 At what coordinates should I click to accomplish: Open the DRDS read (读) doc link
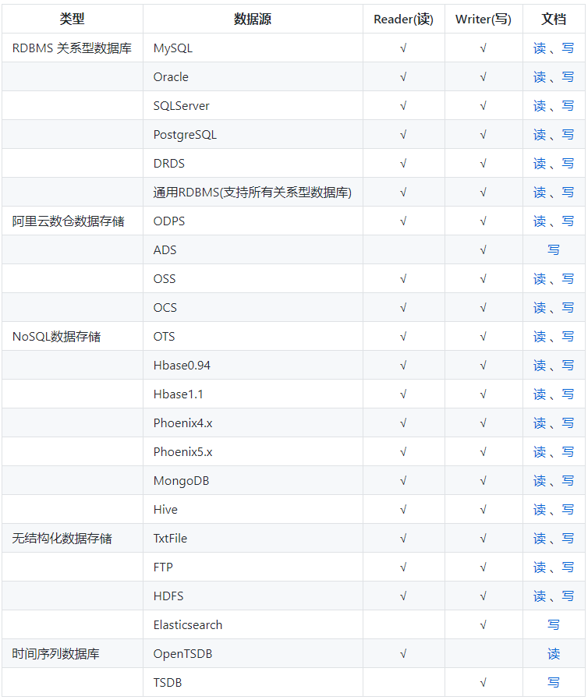point(540,164)
